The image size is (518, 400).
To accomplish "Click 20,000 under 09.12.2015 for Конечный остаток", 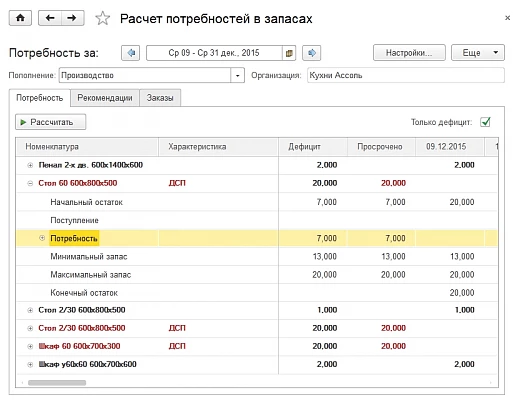I will coord(462,293).
